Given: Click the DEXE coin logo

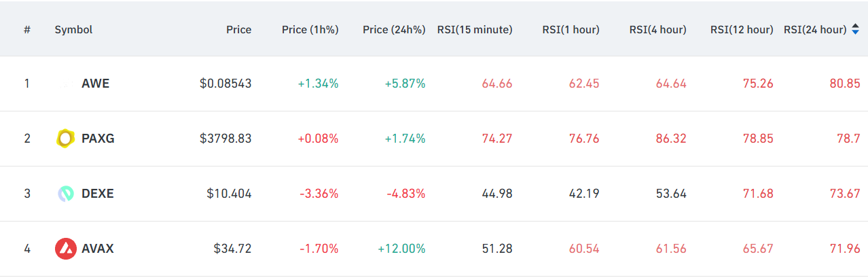Looking at the screenshot, I should click(65, 194).
